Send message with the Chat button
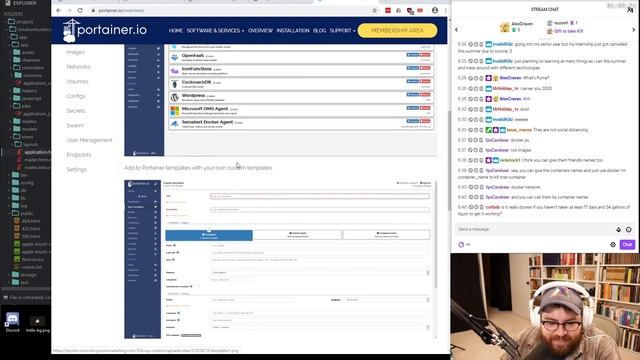 coord(627,244)
